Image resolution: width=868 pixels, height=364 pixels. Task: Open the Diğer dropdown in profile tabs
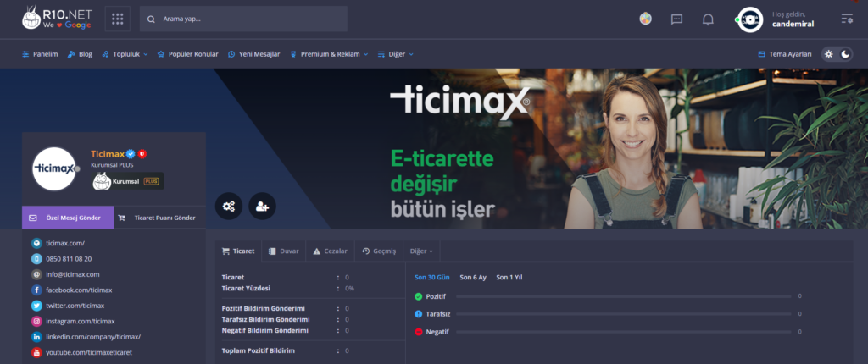[x=421, y=251]
